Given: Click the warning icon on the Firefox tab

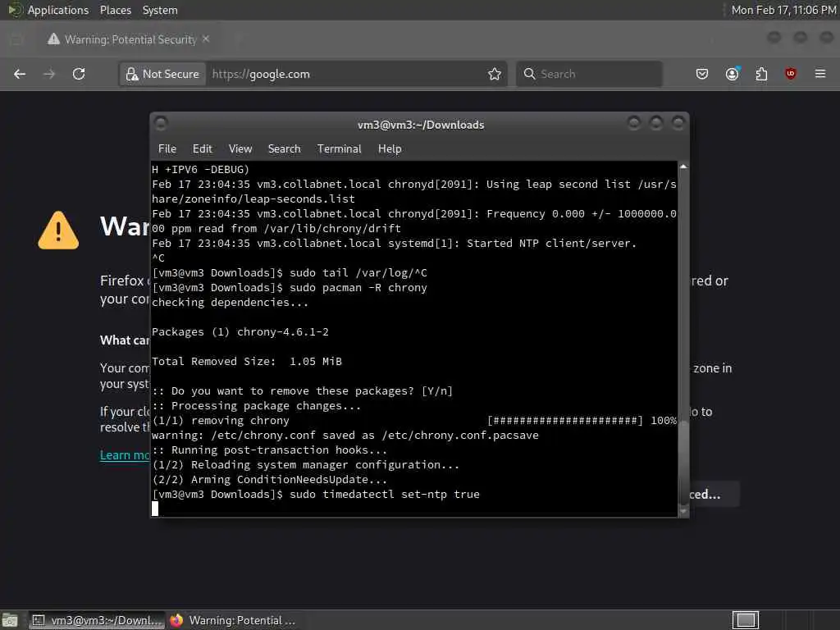Looking at the screenshot, I should pyautogui.click(x=53, y=39).
